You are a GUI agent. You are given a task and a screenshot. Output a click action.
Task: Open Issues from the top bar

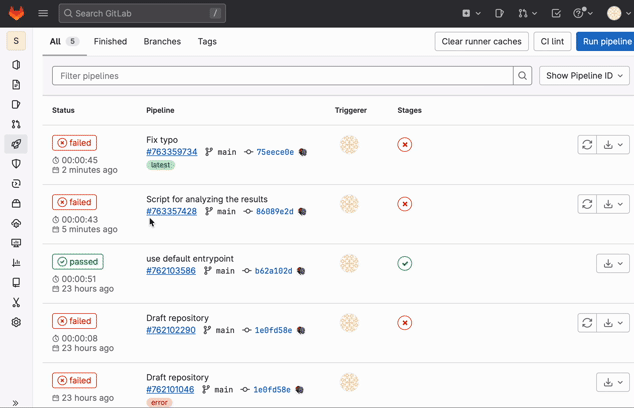pos(499,13)
